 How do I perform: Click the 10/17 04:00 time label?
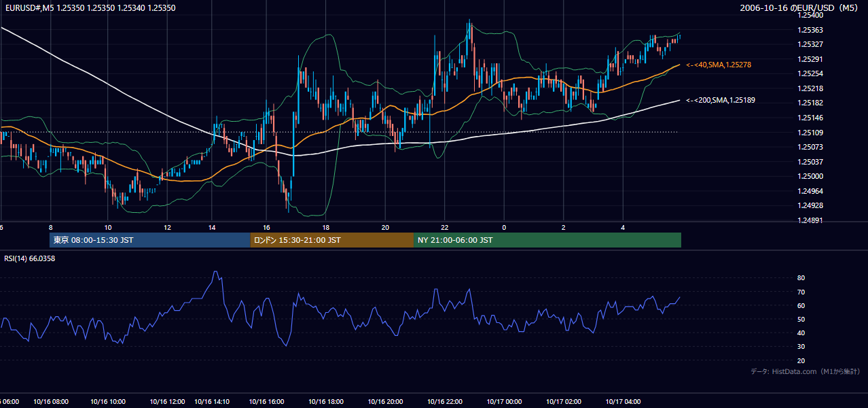pos(623,401)
